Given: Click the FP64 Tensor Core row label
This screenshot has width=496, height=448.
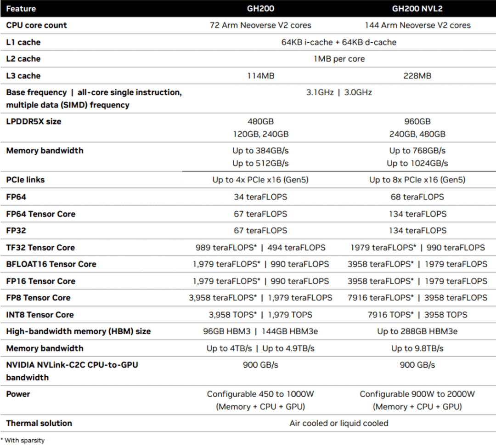Looking at the screenshot, I should [x=40, y=214].
